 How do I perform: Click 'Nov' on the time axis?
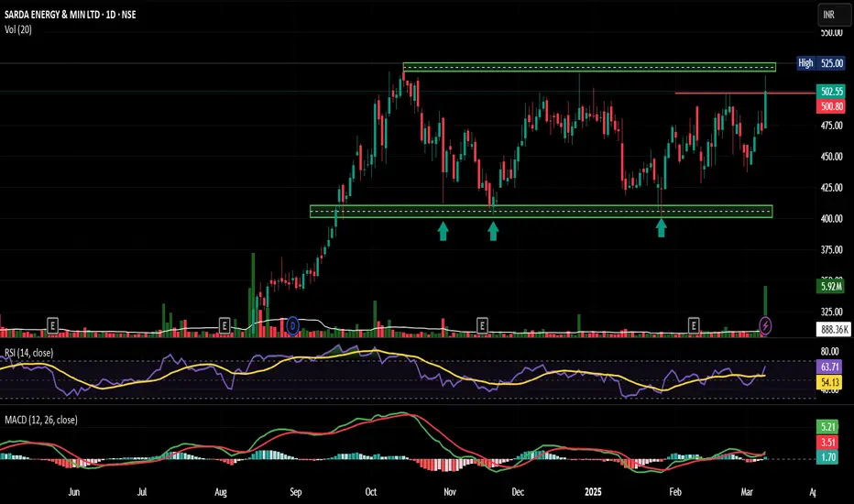point(450,492)
